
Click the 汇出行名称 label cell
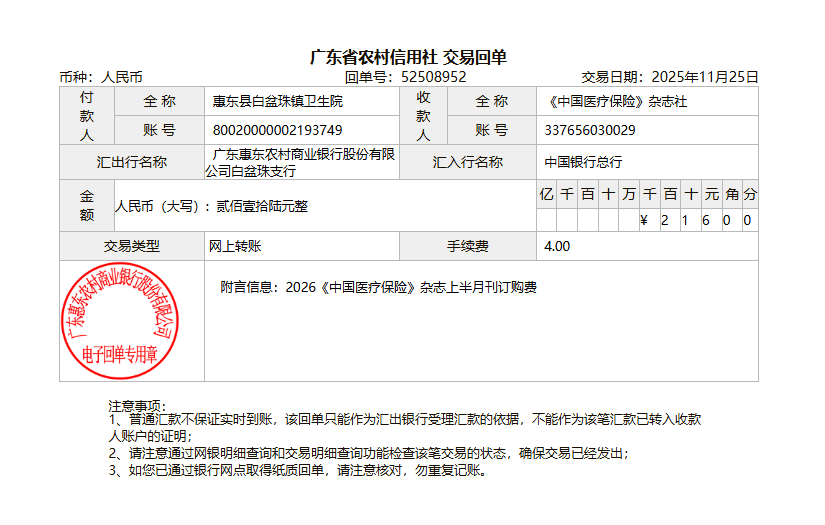(131, 162)
